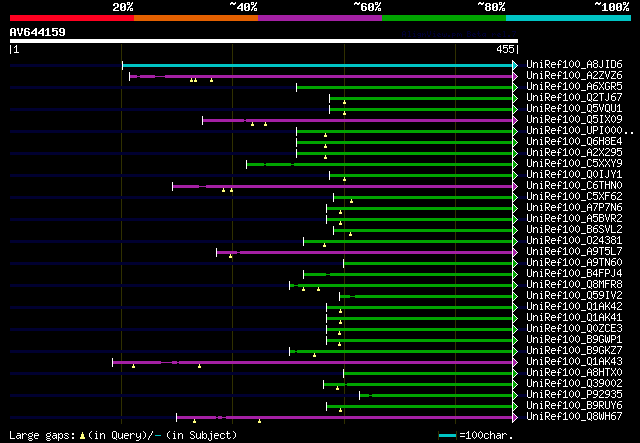Open hit UniRef100_A9TN60

tap(574, 263)
